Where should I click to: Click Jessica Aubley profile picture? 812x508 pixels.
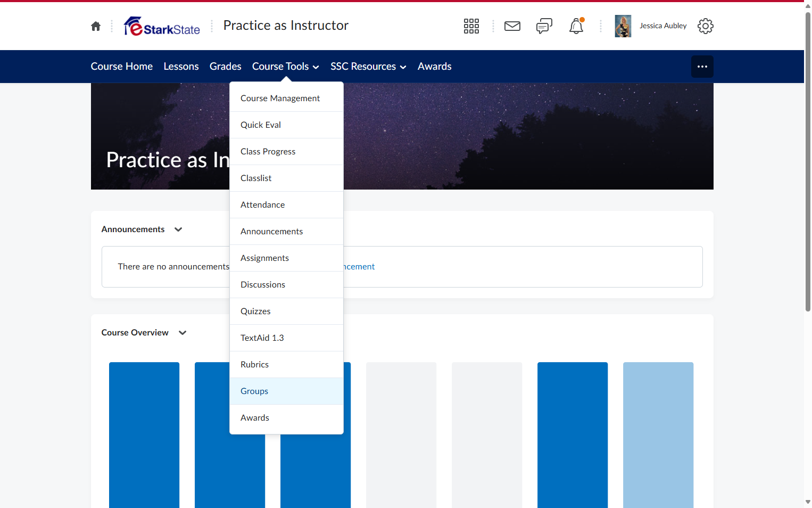[x=623, y=26]
